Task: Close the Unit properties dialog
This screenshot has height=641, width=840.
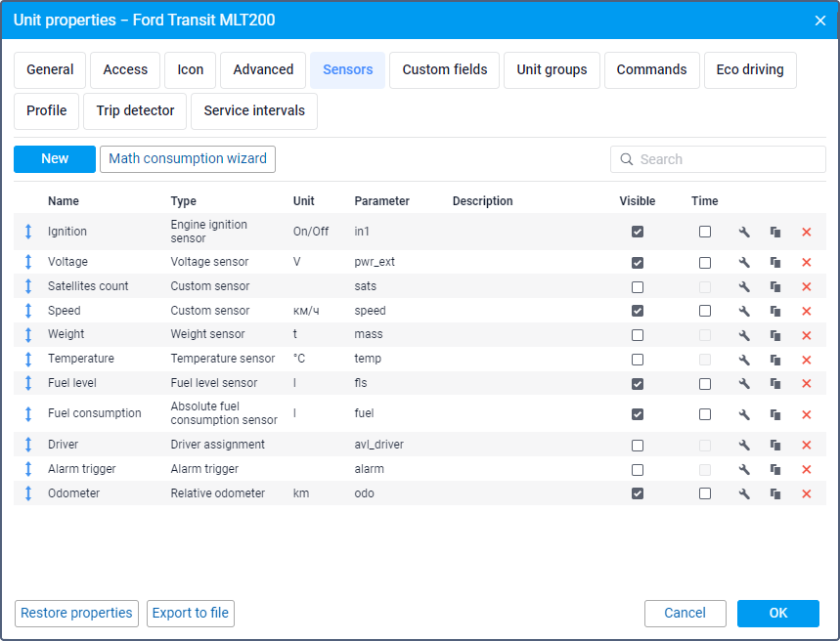Action: [x=820, y=21]
